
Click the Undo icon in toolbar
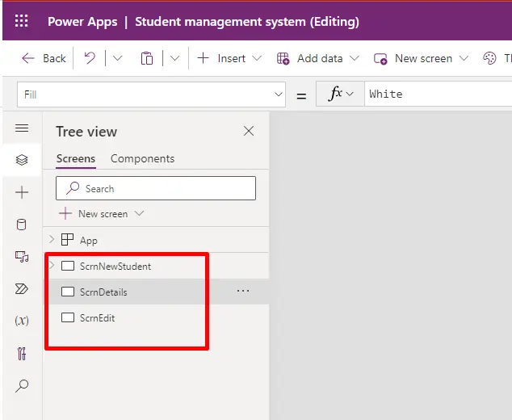[90, 58]
